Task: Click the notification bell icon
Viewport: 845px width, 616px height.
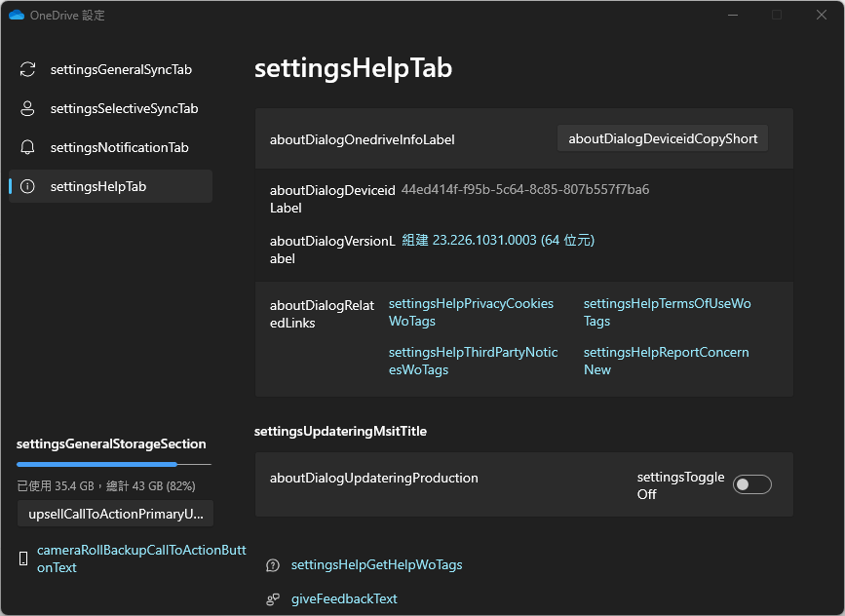Action: point(27,148)
